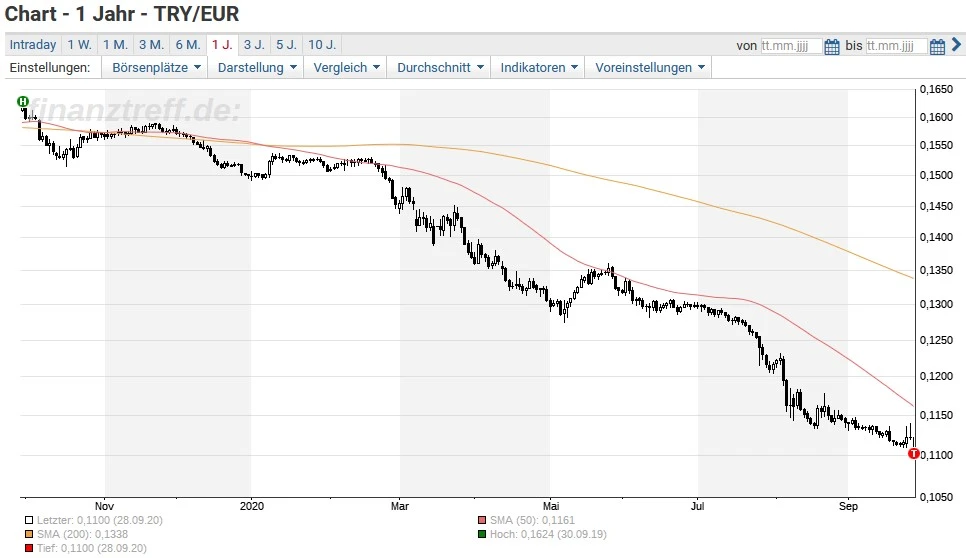
Task: Click the 0,1500 y-axis value
Action: click(x=936, y=176)
